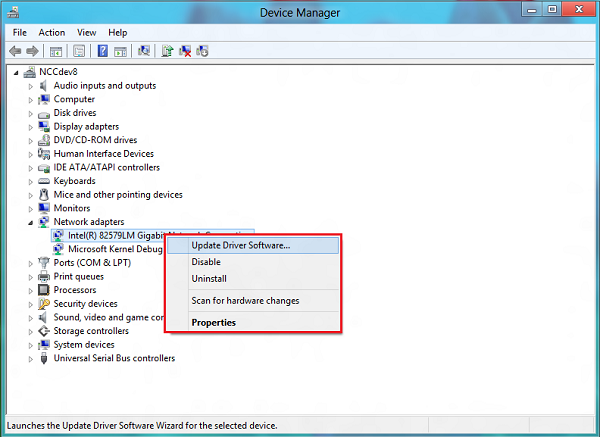Viewport: 600px width, 437px height.
Task: Select the Display adapters label
Action: [86, 127]
